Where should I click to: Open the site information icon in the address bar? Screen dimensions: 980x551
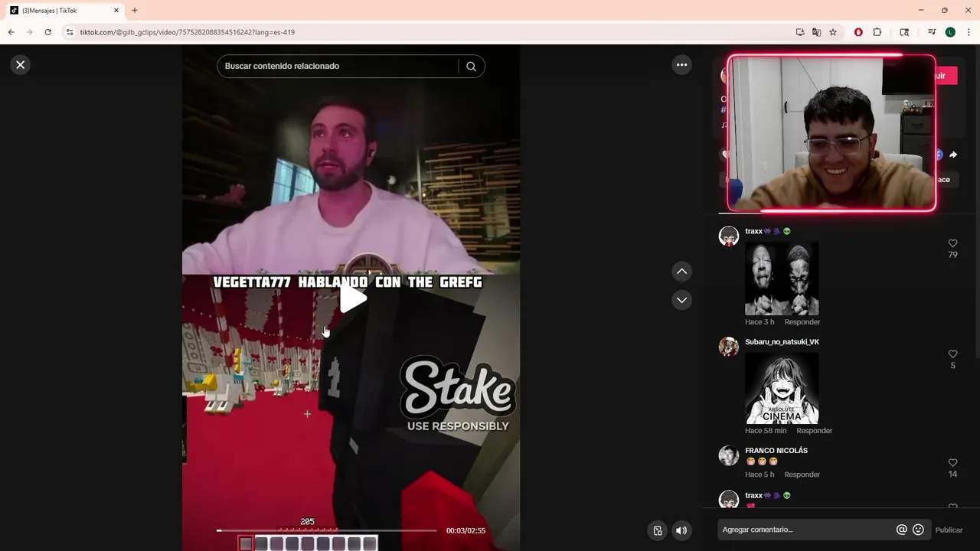(70, 32)
